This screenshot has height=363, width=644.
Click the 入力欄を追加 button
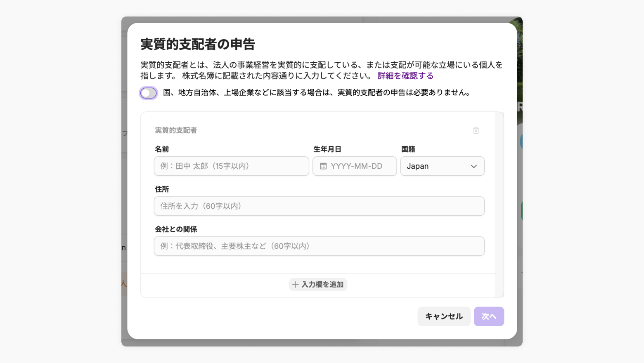tap(318, 285)
